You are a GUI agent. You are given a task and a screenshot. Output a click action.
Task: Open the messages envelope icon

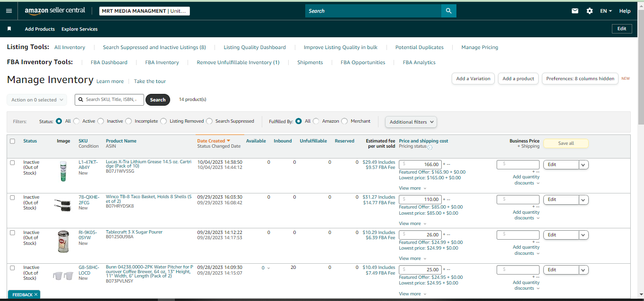tap(575, 11)
